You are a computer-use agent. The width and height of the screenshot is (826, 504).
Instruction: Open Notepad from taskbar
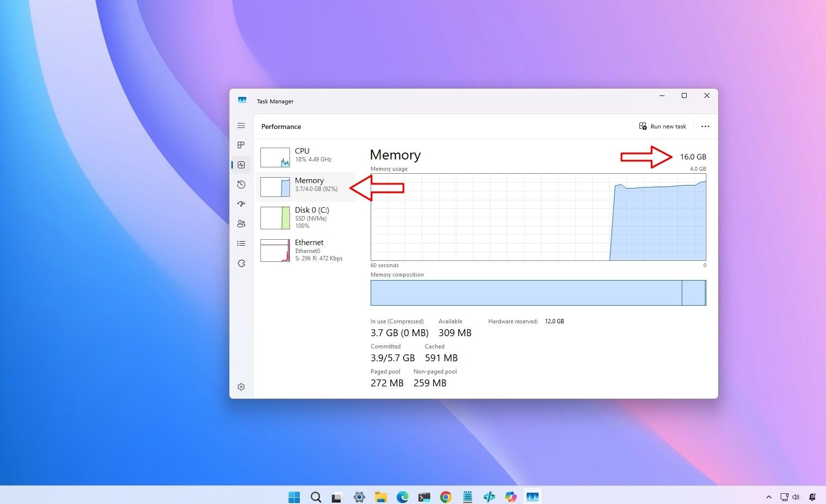(468, 497)
